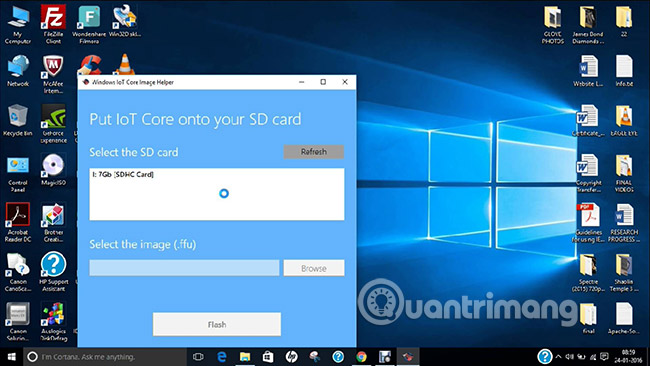Image resolution: width=650 pixels, height=366 pixels.
Task: Open Website L... Word document
Action: click(x=588, y=70)
